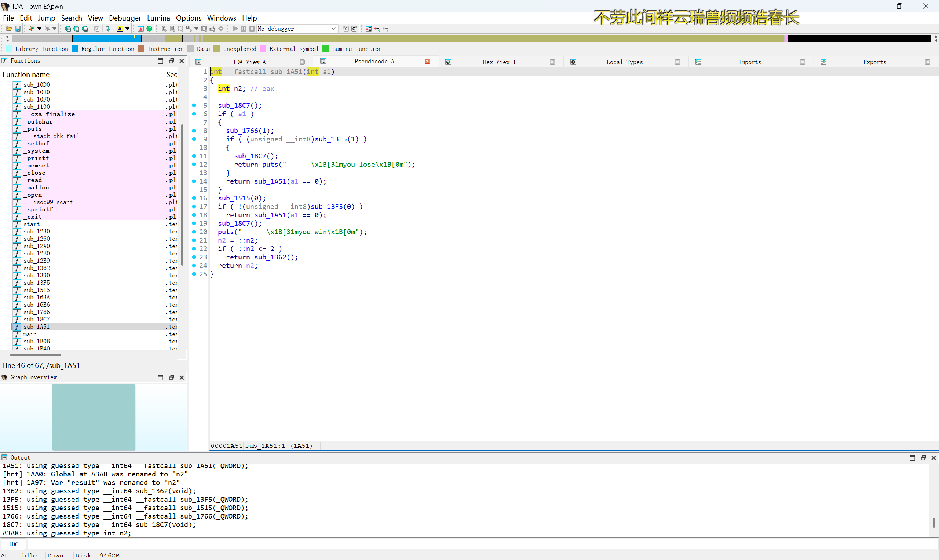Image resolution: width=939 pixels, height=560 pixels.
Task: Open the No debugger dropdown
Action: [297, 29]
